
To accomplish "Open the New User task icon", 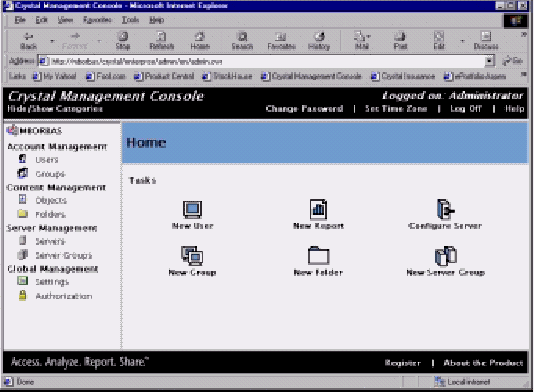I will point(192,209).
